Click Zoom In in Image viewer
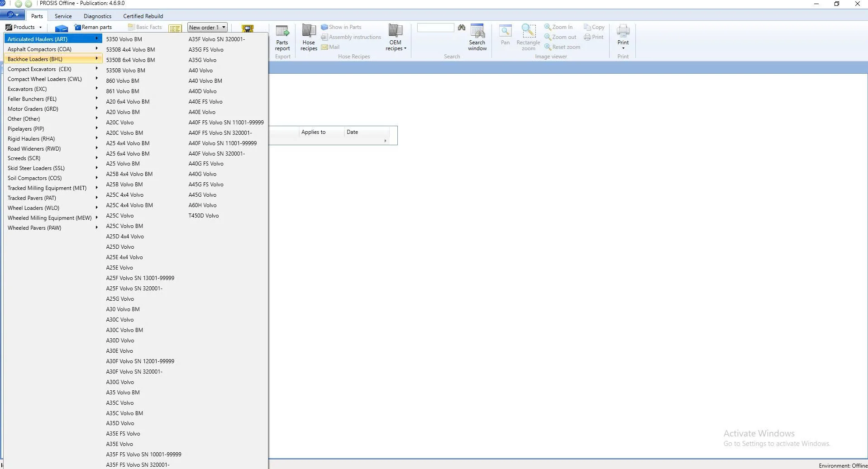This screenshot has width=868, height=469. pyautogui.click(x=558, y=27)
